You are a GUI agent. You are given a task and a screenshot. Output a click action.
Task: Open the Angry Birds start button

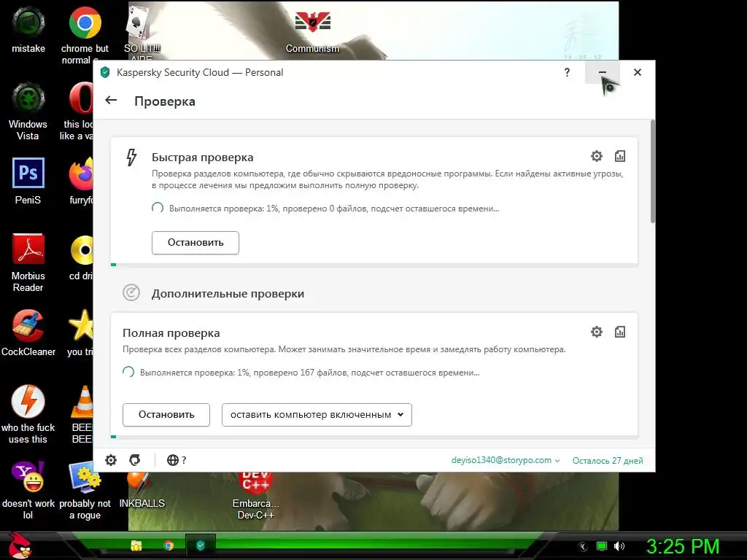[x=19, y=545]
